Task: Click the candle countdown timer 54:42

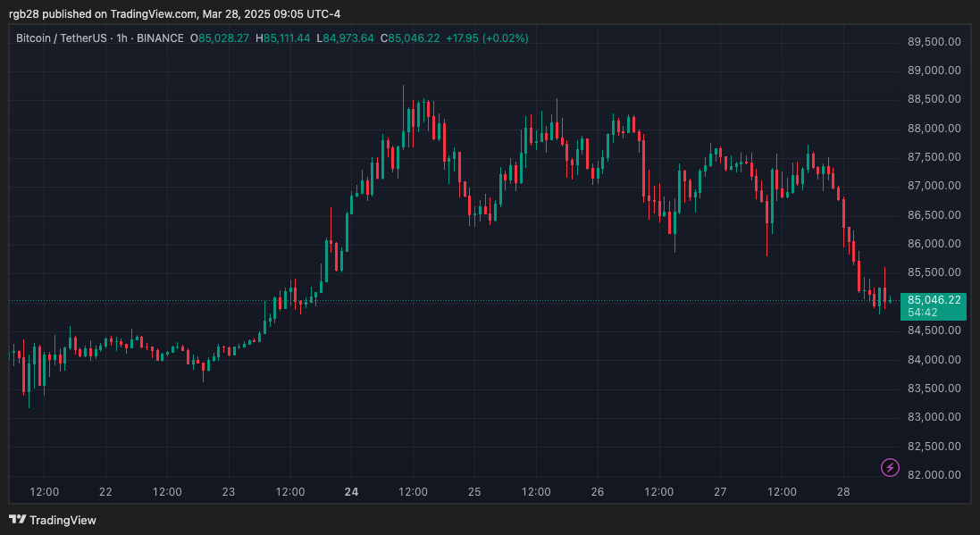Action: point(925,314)
